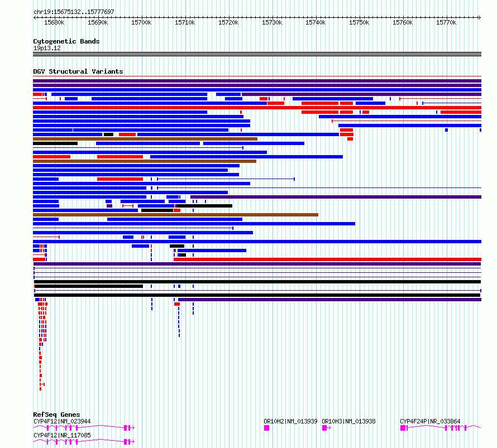Click the CYP4F24P gene model glyph
497x448 pixels.
pyautogui.click(x=441, y=428)
